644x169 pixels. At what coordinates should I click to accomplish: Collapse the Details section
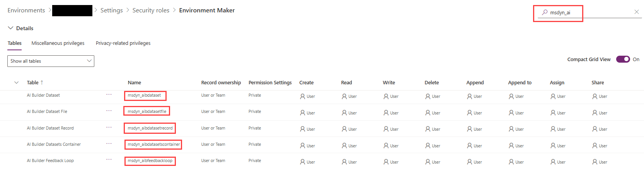11,28
